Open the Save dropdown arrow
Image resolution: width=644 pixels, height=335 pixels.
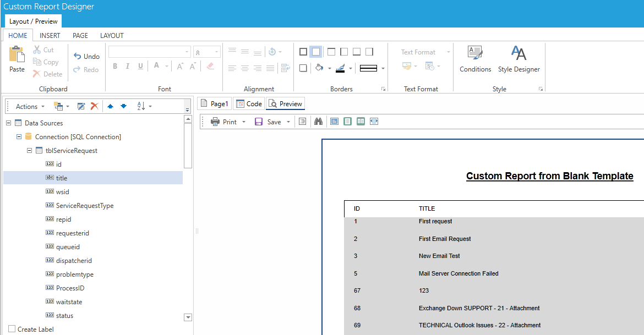(288, 122)
